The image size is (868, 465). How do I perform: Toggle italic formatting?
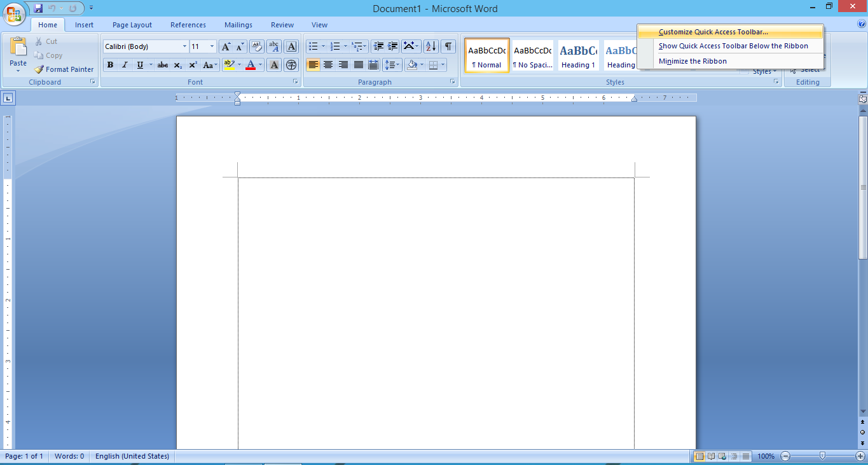125,64
